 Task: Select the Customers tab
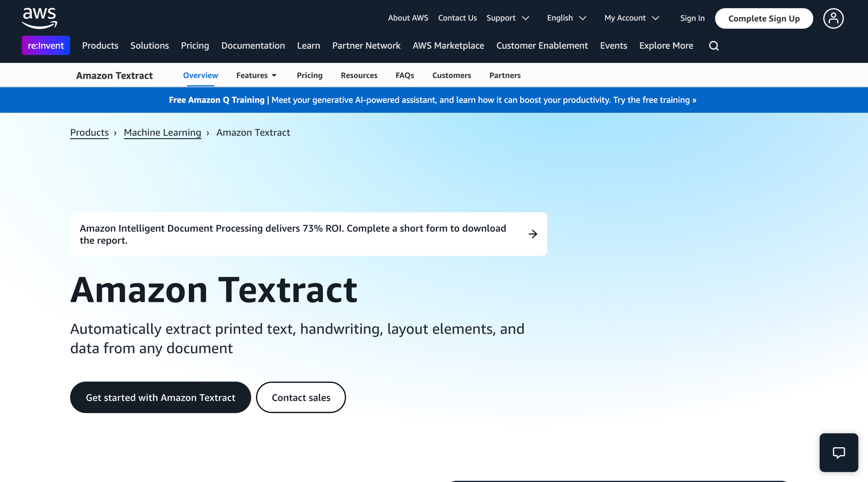click(x=451, y=75)
